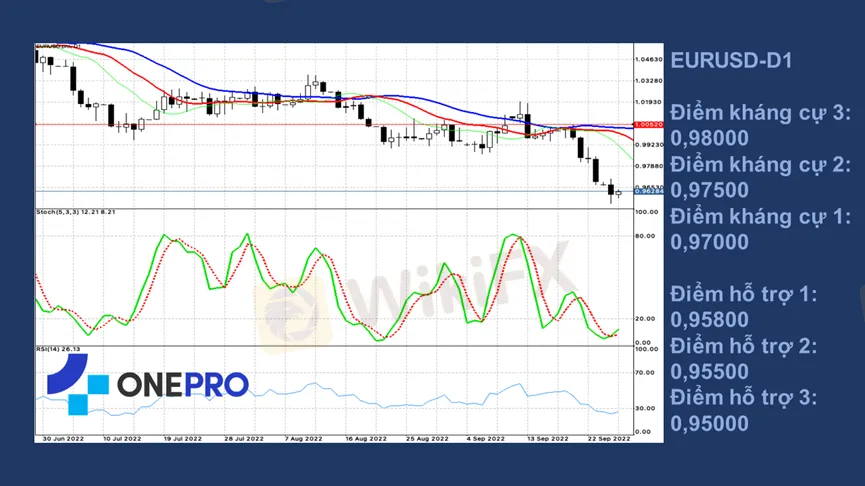Click the 7 Aug 2022 date label

point(303,438)
